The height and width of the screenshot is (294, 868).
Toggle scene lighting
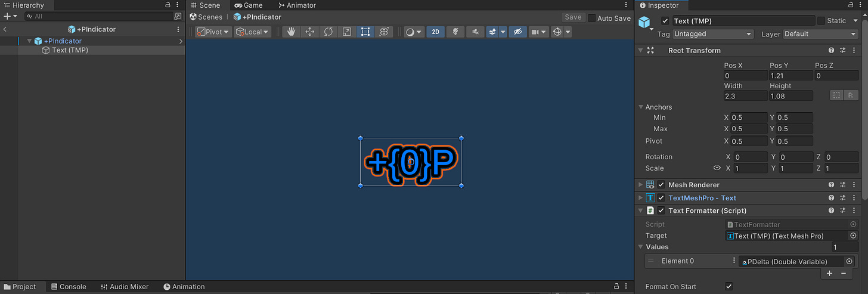point(455,32)
